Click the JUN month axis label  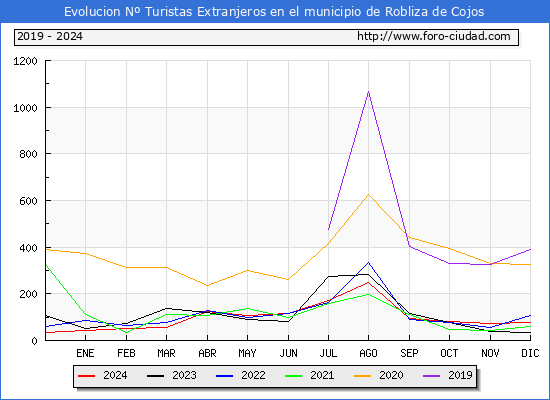point(288,353)
